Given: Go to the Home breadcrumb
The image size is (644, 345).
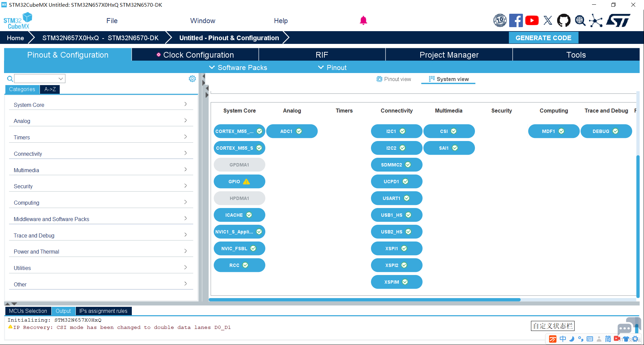Looking at the screenshot, I should click(15, 38).
